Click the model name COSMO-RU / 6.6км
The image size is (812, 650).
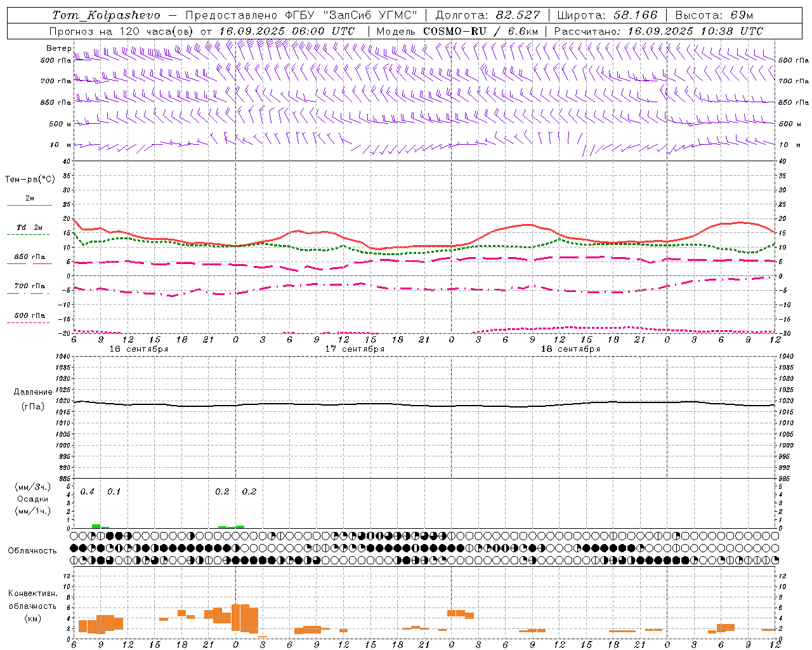[x=481, y=31]
